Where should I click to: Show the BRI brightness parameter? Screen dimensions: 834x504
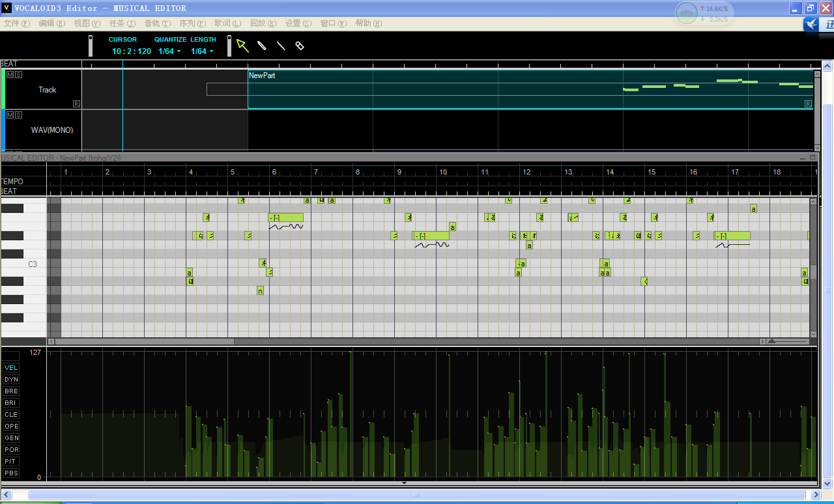(x=11, y=403)
